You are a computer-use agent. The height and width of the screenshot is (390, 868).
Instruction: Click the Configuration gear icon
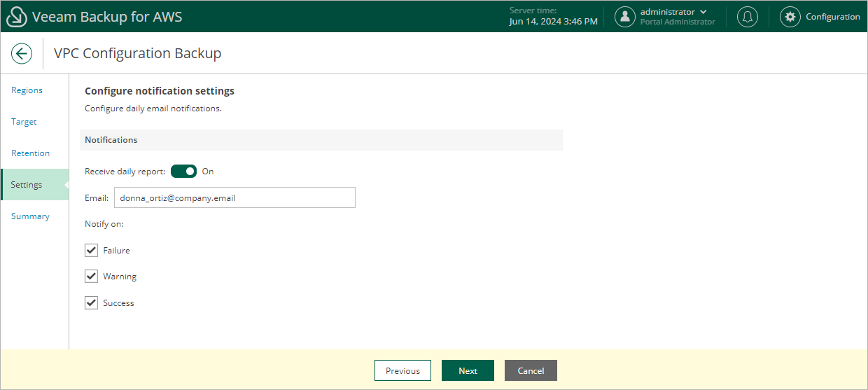[790, 17]
